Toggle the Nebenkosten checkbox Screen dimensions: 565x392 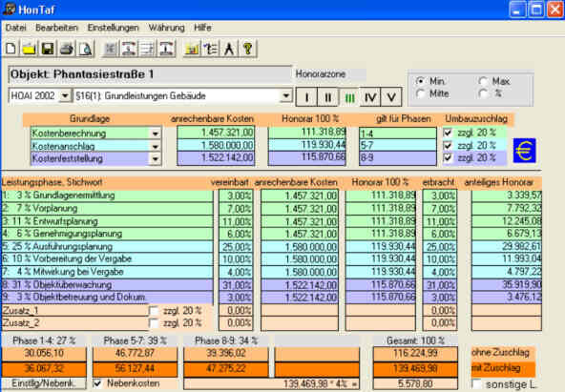(x=97, y=383)
